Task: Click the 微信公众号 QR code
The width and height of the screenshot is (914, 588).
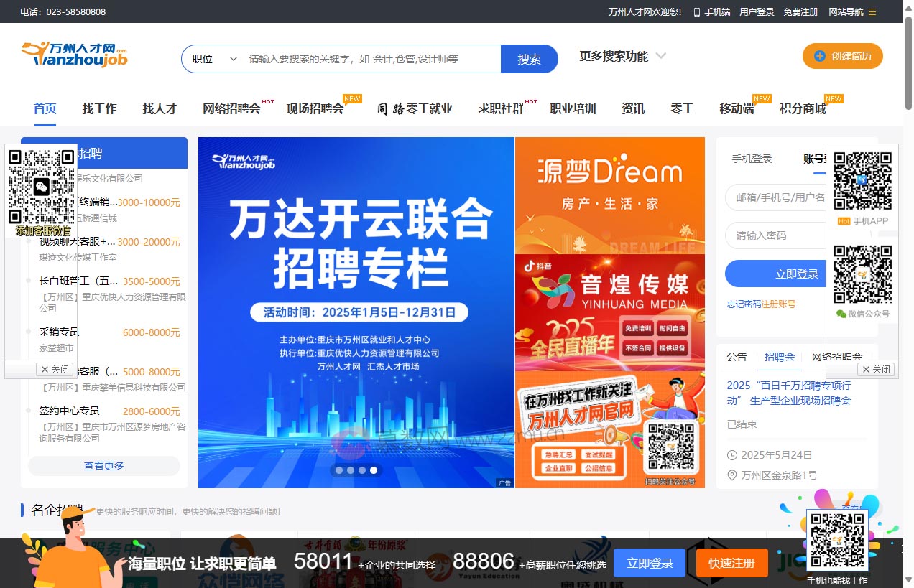Action: pyautogui.click(x=862, y=275)
